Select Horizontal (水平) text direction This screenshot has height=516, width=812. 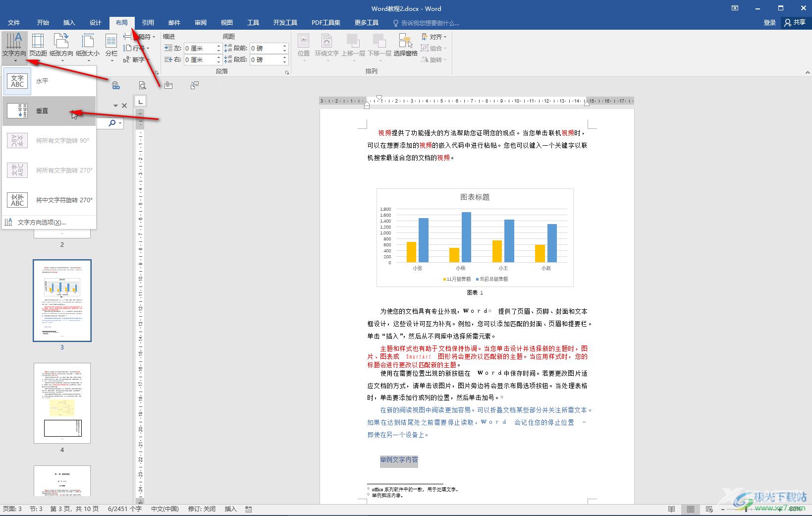[x=49, y=81]
